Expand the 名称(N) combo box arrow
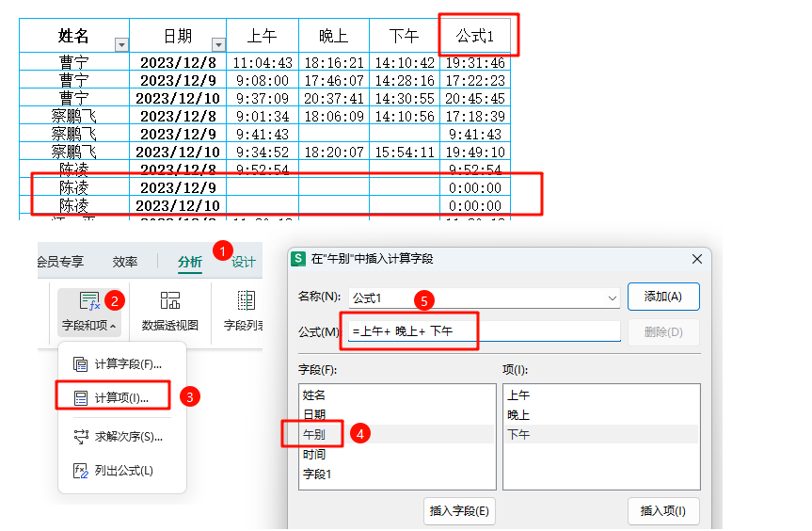812x531 pixels. (613, 298)
